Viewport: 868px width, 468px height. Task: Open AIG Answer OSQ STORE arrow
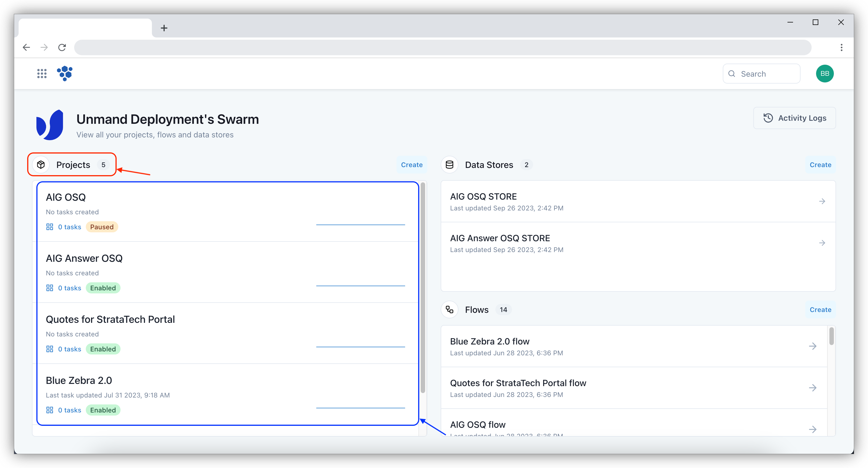(x=822, y=243)
